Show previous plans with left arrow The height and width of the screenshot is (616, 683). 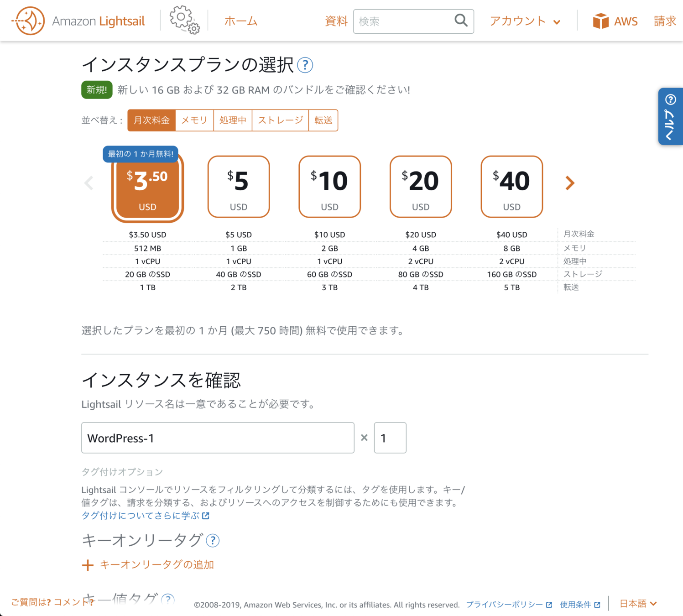pyautogui.click(x=89, y=183)
